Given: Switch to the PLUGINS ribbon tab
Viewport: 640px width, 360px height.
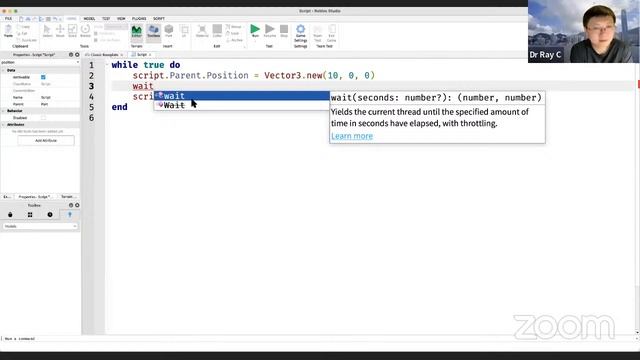Looking at the screenshot, I should click(x=139, y=19).
